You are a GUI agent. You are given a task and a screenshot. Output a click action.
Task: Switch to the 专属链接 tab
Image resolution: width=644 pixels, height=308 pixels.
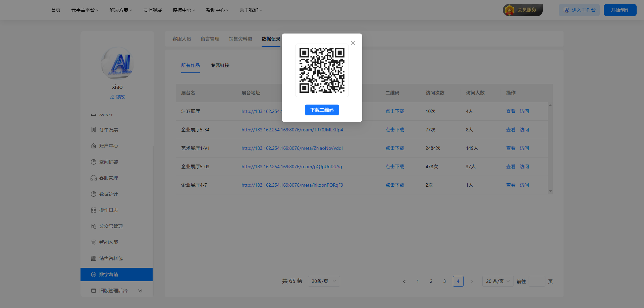click(x=220, y=65)
